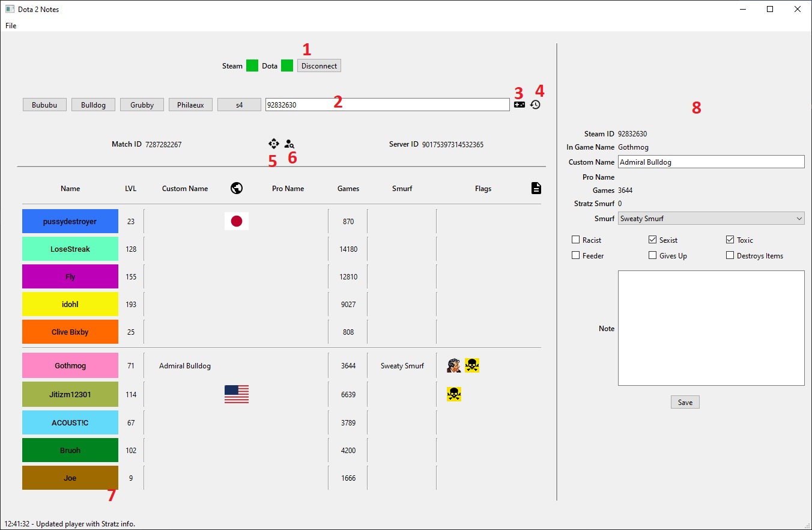Click the Dota 2 Notes app icon in the title bar
The width and height of the screenshot is (812, 530).
[10, 9]
